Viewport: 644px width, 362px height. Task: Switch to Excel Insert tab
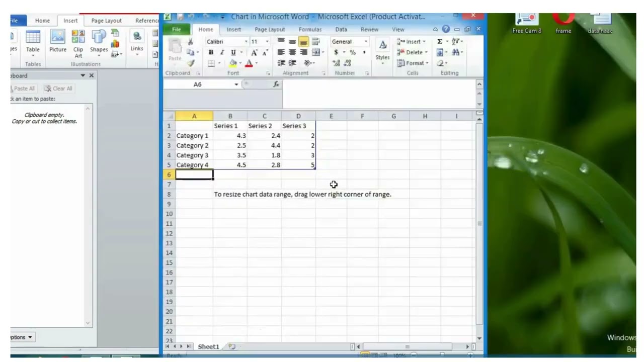[x=233, y=30]
